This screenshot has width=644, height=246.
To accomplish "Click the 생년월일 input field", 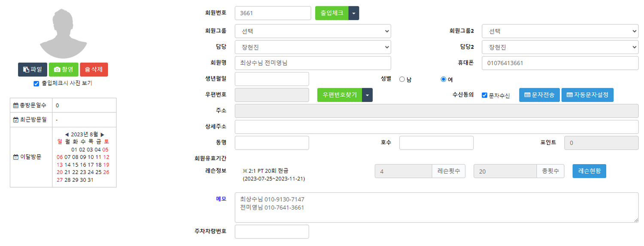I will tap(272, 79).
